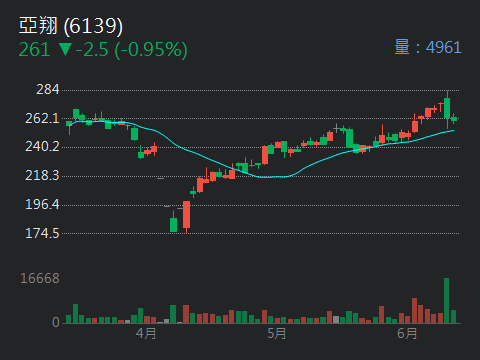This screenshot has height=360, width=480.
Task: Click the change value -2.5 (-0.95%)
Action: [x=132, y=50]
